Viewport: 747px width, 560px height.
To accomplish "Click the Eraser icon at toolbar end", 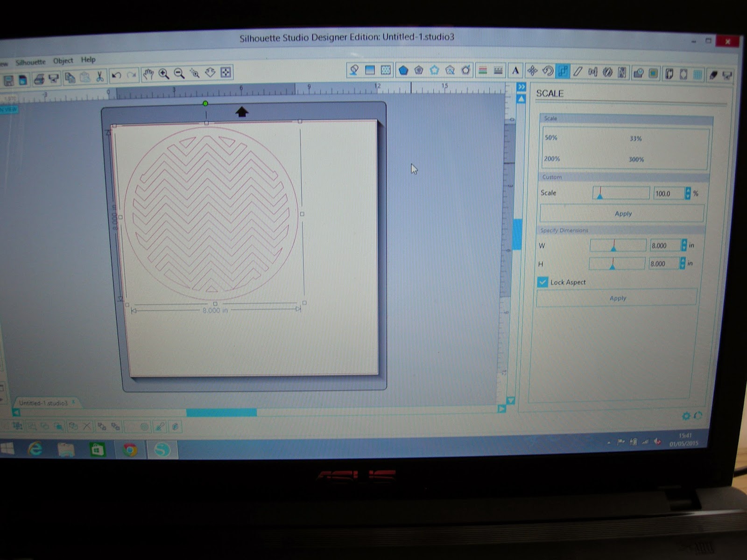I will click(x=713, y=75).
